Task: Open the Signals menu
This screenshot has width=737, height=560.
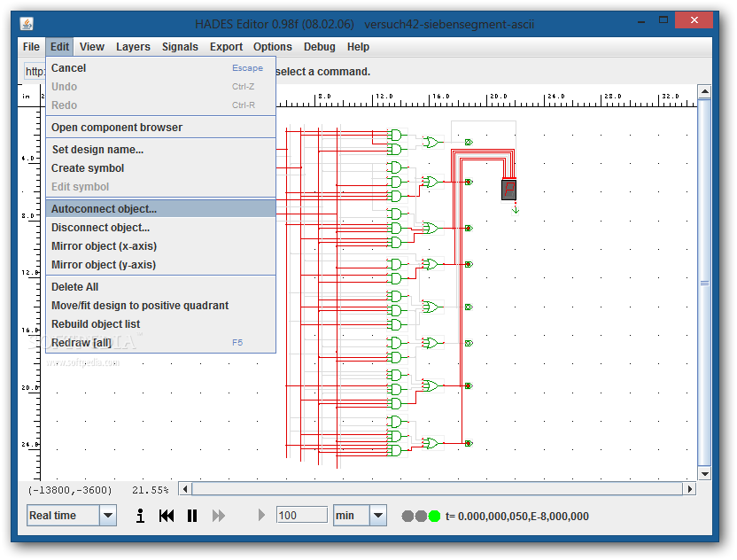Action: click(180, 47)
